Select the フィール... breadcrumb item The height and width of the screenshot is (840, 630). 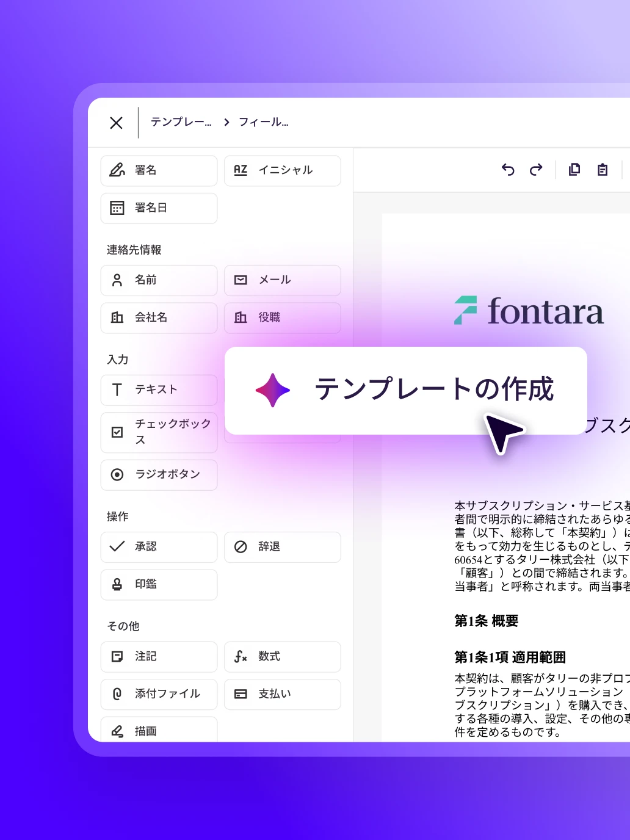point(264,122)
